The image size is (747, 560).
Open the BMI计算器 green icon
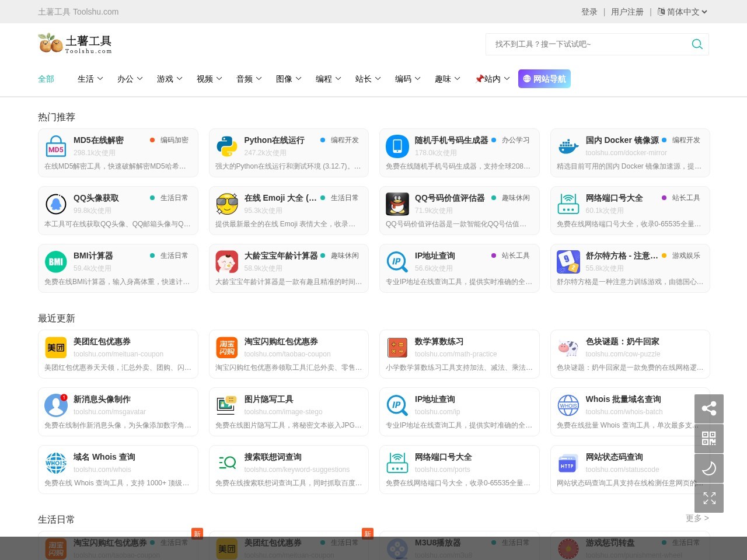pos(56,262)
